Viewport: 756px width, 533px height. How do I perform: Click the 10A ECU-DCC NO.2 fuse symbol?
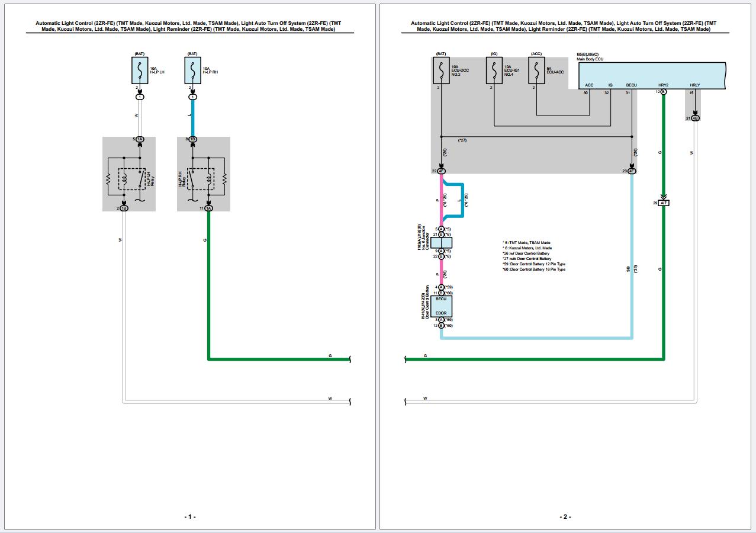click(441, 70)
